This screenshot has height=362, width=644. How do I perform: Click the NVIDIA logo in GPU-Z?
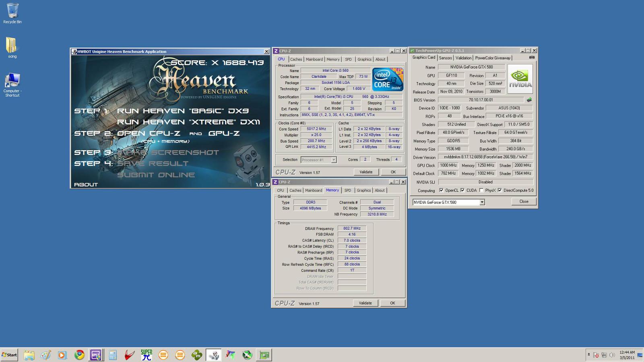(x=520, y=79)
